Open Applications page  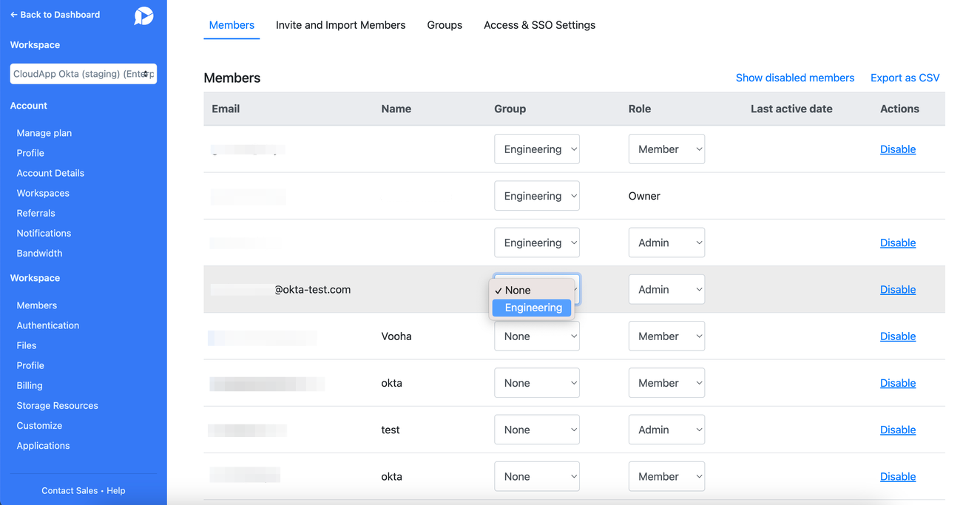tap(43, 445)
